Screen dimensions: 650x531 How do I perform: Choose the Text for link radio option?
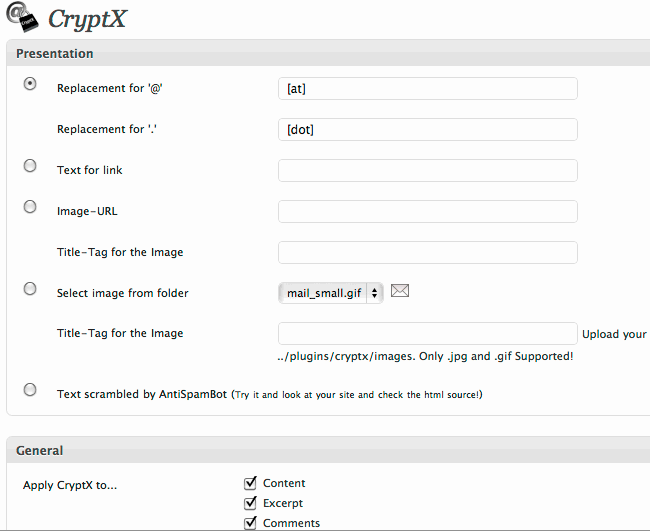(30, 166)
